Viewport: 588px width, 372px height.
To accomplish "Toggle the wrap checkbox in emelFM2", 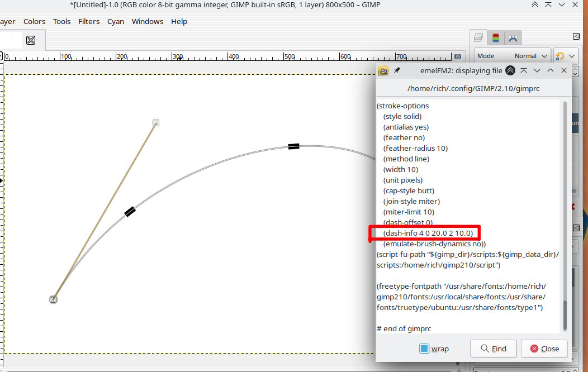I will [424, 349].
